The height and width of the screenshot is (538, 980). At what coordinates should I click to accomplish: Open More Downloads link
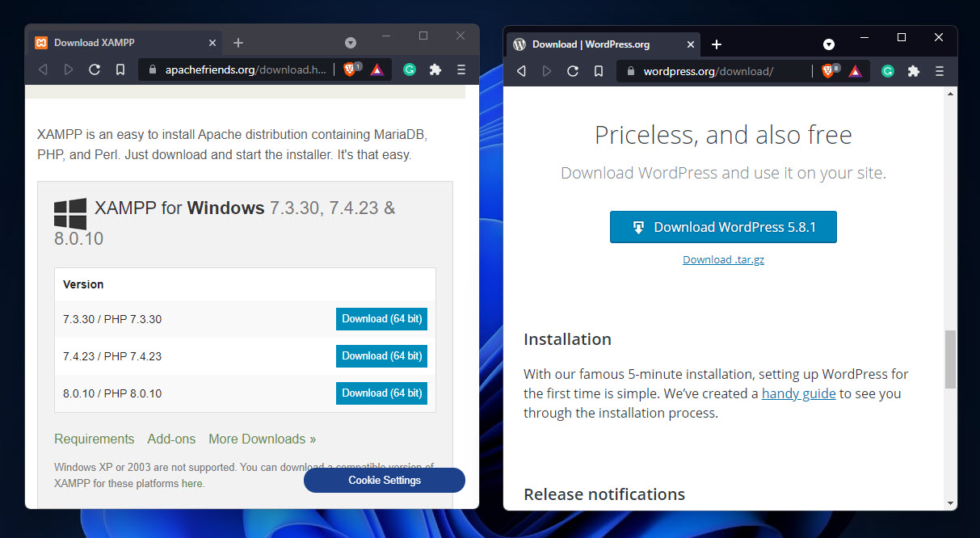coord(262,439)
